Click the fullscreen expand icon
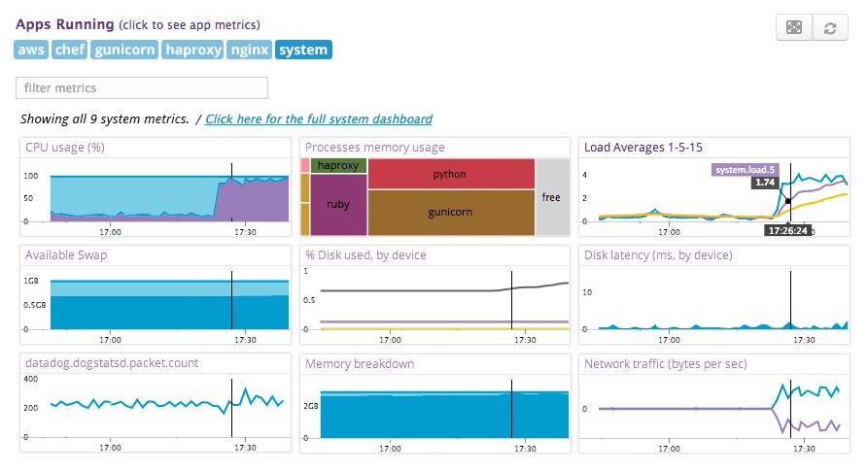This screenshot has height=471, width=868. [794, 27]
